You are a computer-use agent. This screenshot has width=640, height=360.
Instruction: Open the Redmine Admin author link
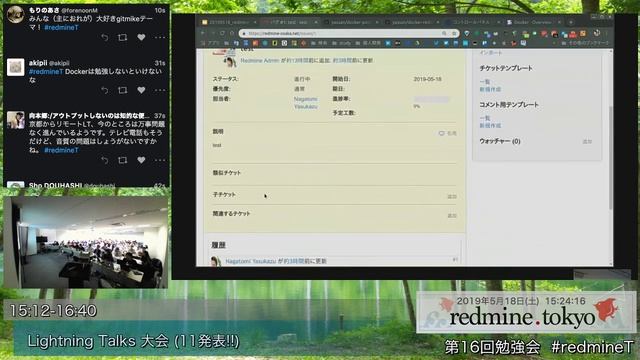click(260, 60)
